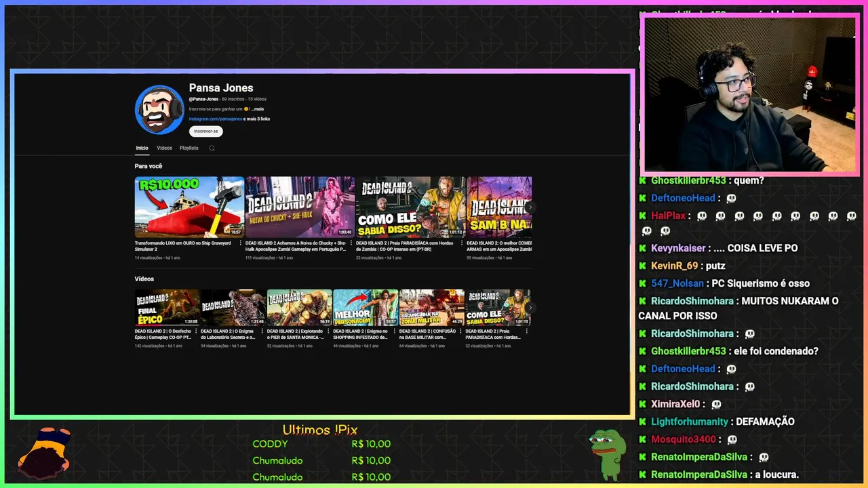The width and height of the screenshot is (868, 488).
Task: Play the COMO ELE SABIA DISSO thumbnail in Vídeos row
Action: point(498,308)
